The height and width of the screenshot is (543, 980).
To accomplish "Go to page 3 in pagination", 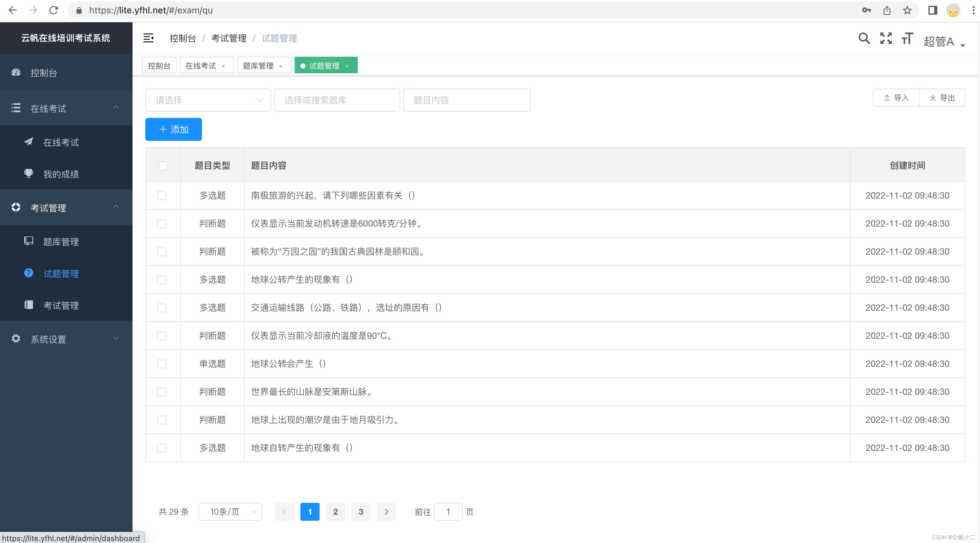I will coord(361,512).
